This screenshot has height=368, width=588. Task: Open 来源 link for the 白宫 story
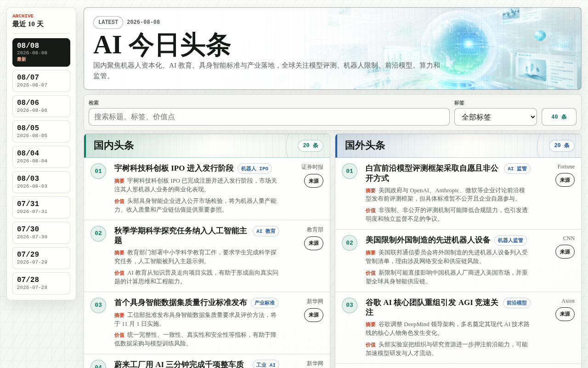(565, 180)
